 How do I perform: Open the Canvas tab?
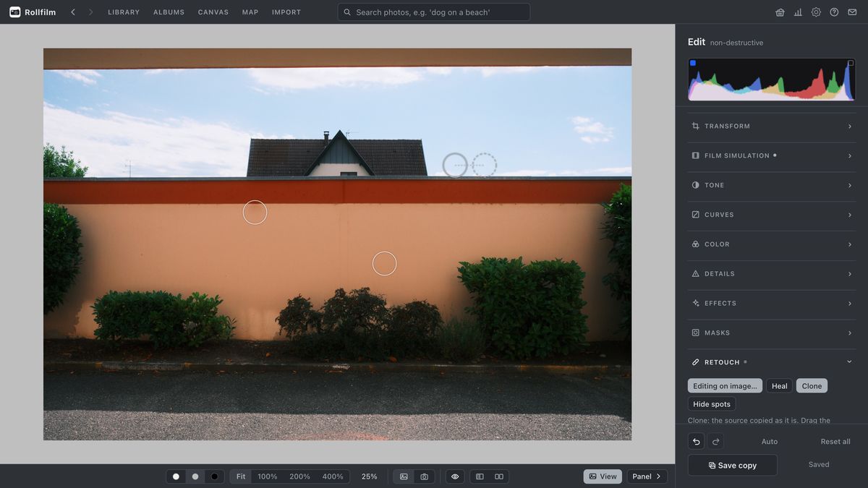point(213,12)
